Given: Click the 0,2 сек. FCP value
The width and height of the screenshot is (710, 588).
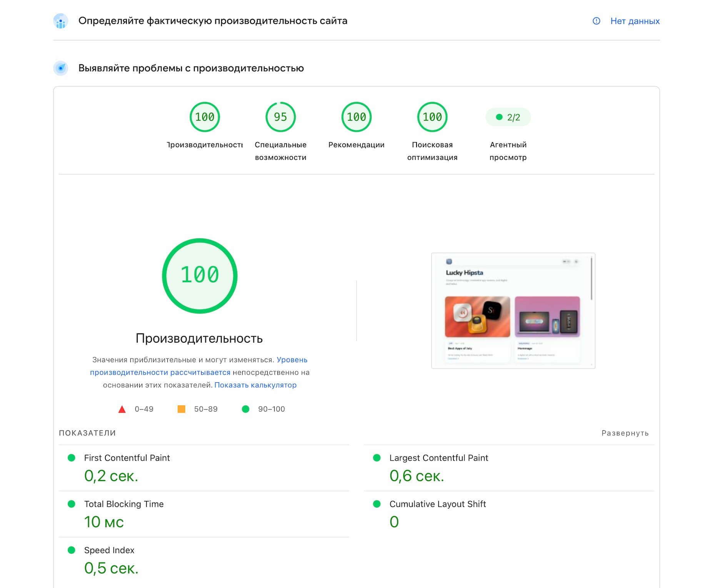Looking at the screenshot, I should 111,476.
